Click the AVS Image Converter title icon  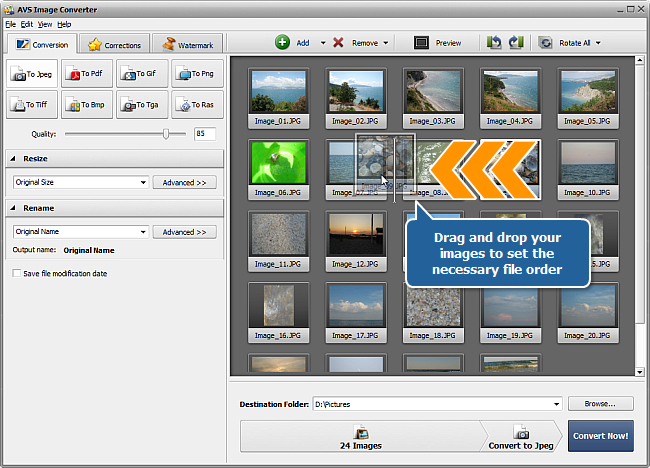pos(9,9)
